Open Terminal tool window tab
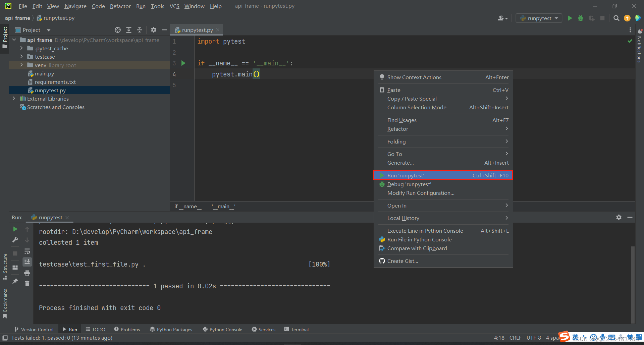The width and height of the screenshot is (644, 345). pos(296,330)
